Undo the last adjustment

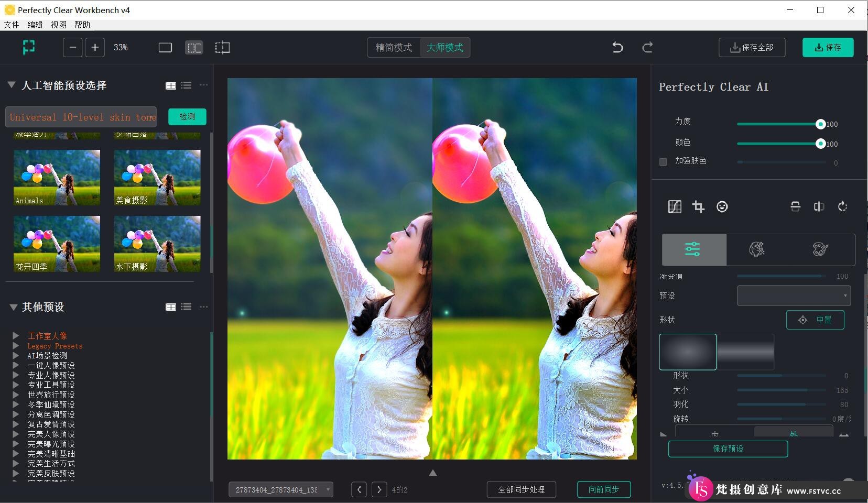tap(617, 48)
